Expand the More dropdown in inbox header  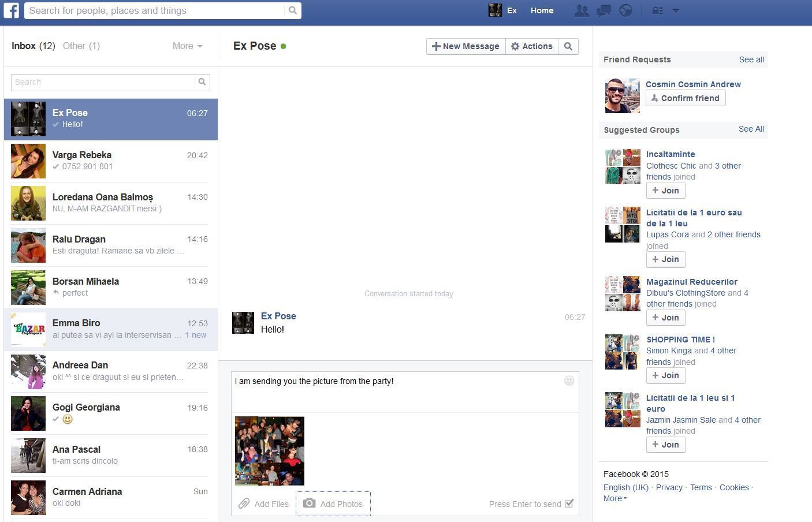point(188,46)
